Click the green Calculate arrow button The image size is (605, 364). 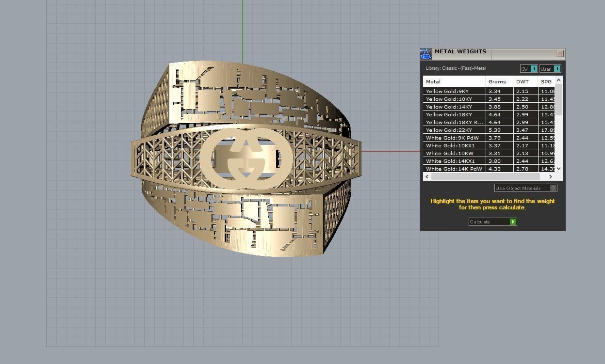[513, 222]
